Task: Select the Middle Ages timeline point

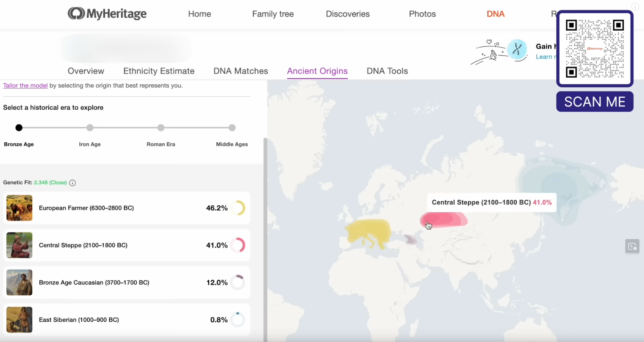Action: [232, 128]
